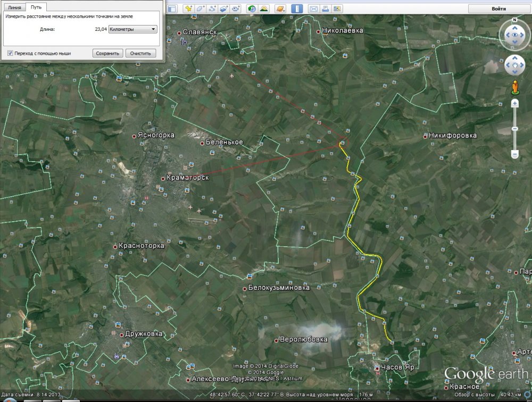Click the Никифоровка place label
Viewport: 532px width, 402px height.
453,136
